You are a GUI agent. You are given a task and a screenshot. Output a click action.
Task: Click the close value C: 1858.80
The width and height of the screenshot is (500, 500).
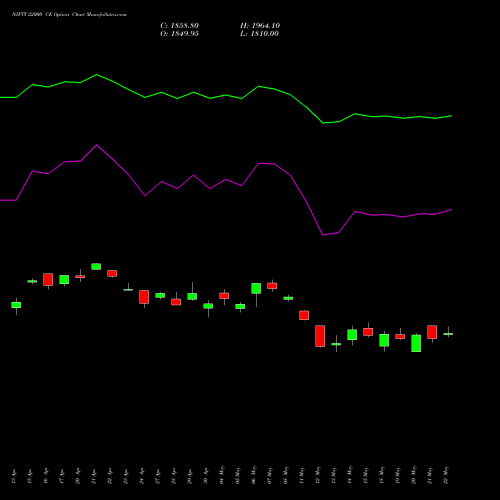pyautogui.click(x=180, y=26)
